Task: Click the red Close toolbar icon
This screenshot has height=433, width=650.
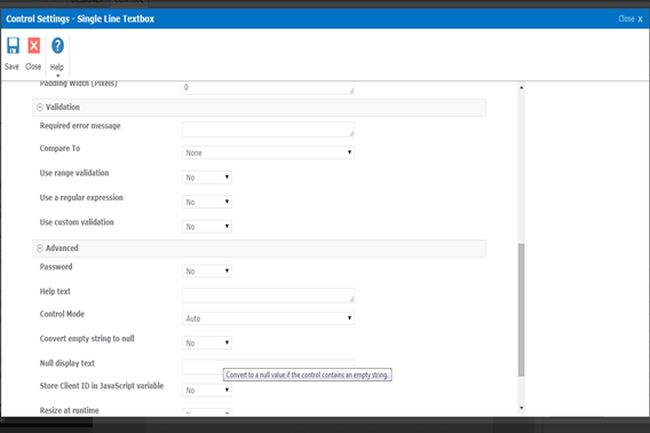Action: click(x=34, y=46)
